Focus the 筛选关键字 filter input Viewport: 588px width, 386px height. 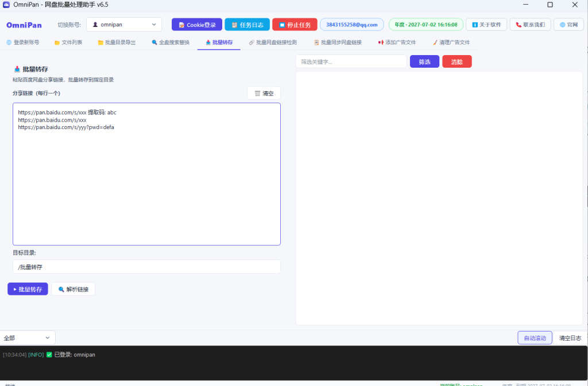[351, 62]
